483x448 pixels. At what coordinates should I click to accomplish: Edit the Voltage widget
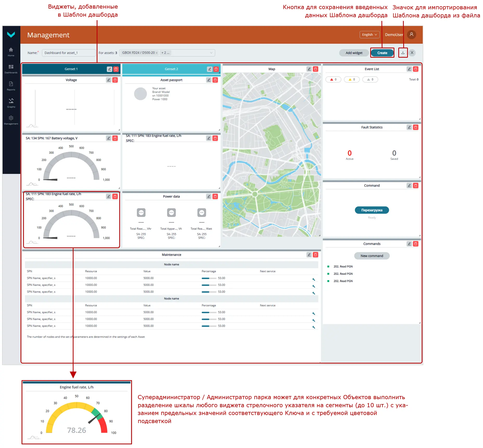[109, 80]
